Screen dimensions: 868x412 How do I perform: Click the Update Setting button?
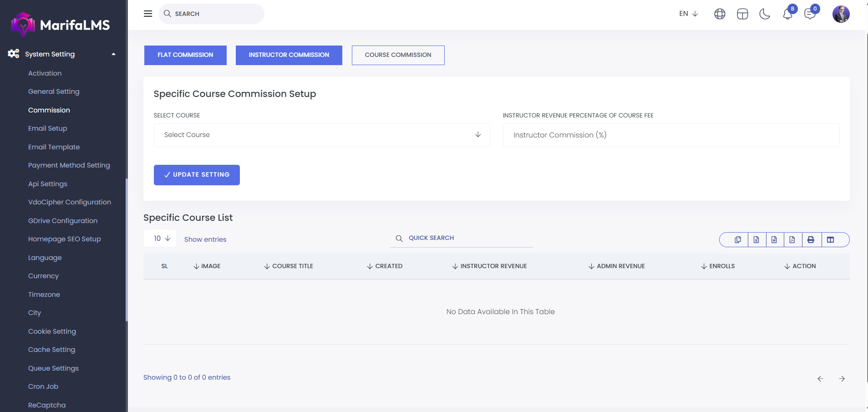click(197, 175)
